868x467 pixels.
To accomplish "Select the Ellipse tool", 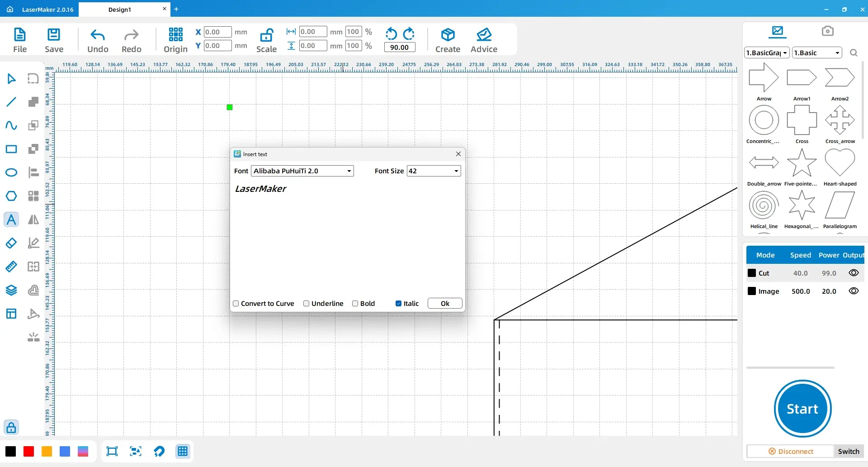I will pos(11,172).
